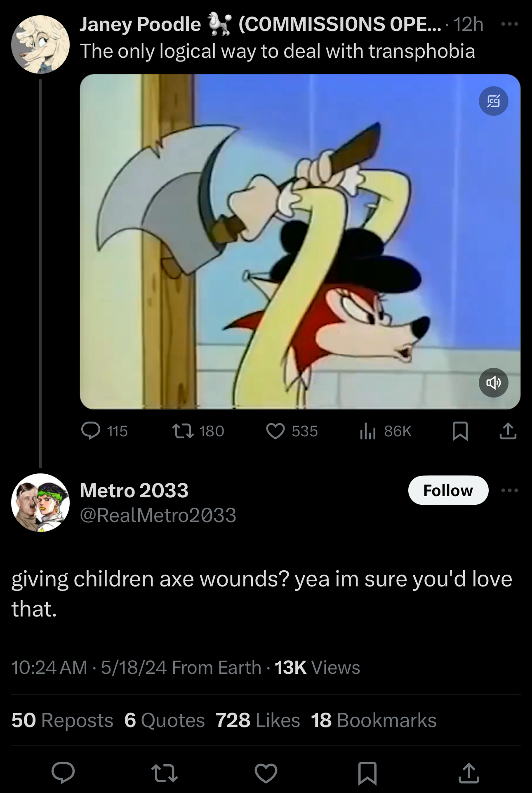Image resolution: width=532 pixels, height=793 pixels.
Task: Reply to Metro 2033's post
Action: tap(63, 773)
